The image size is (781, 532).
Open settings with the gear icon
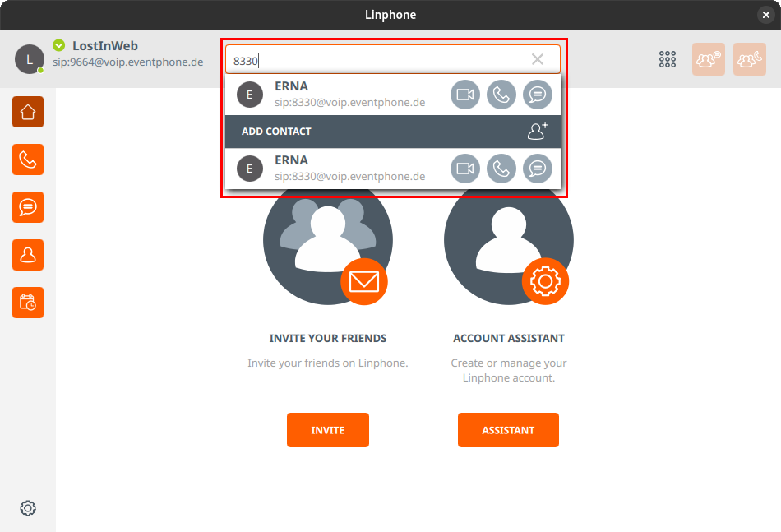pos(28,508)
